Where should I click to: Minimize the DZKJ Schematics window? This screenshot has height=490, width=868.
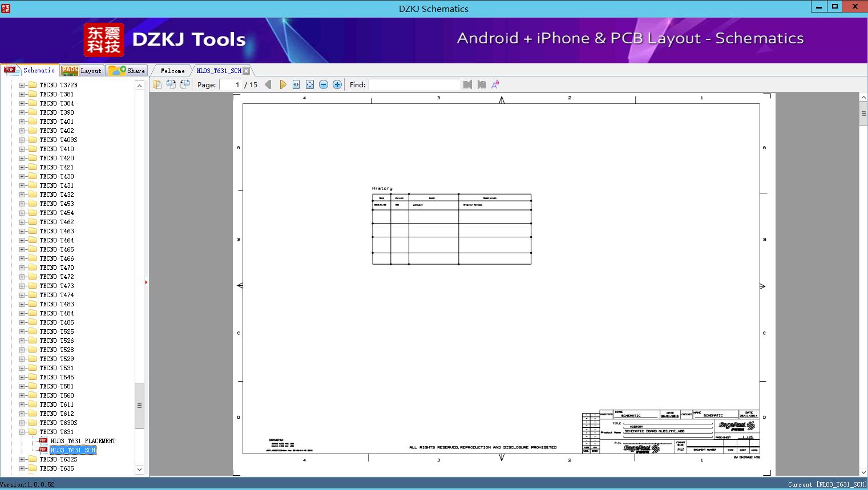click(819, 6)
